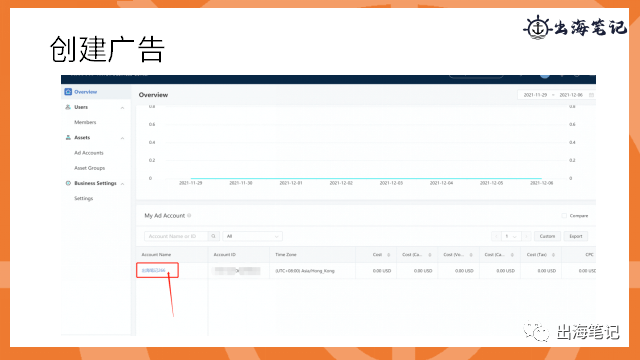This screenshot has height=360, width=640.
Task: Open the All filter dropdown
Action: (x=252, y=236)
